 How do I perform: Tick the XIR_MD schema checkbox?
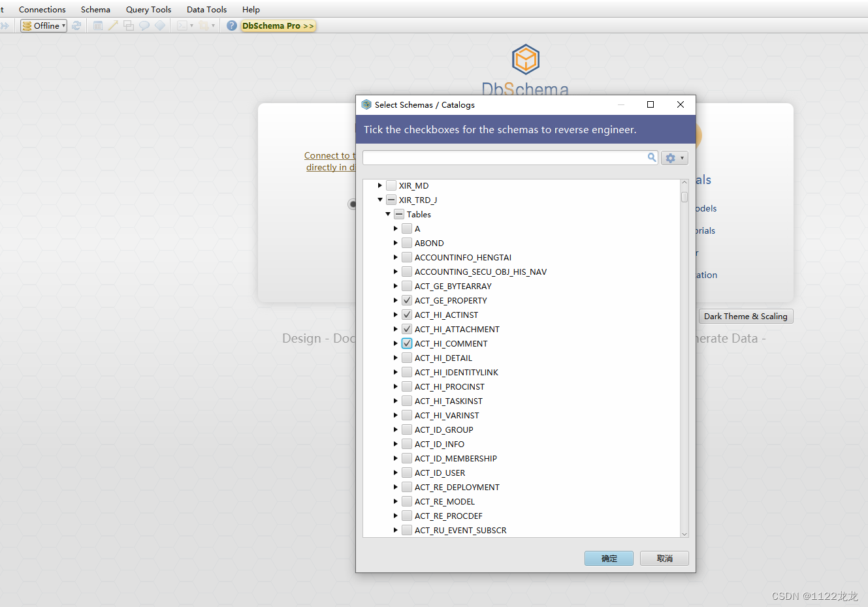click(391, 185)
